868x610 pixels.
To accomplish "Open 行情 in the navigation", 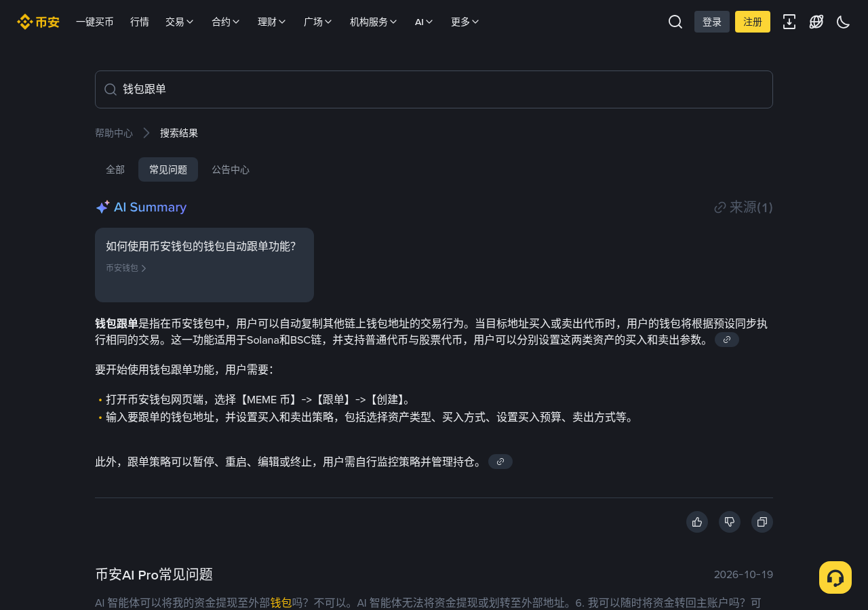I will 140,22.
